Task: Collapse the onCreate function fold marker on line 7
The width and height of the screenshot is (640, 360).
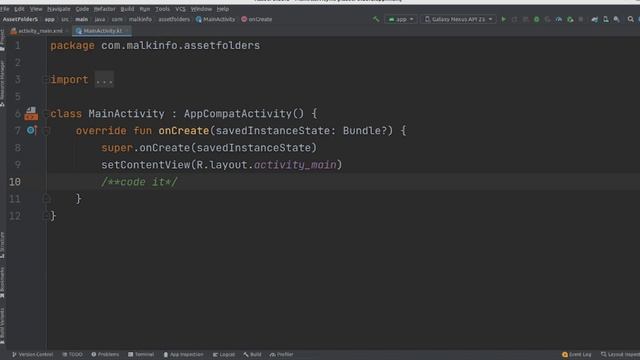Action: coord(46,131)
